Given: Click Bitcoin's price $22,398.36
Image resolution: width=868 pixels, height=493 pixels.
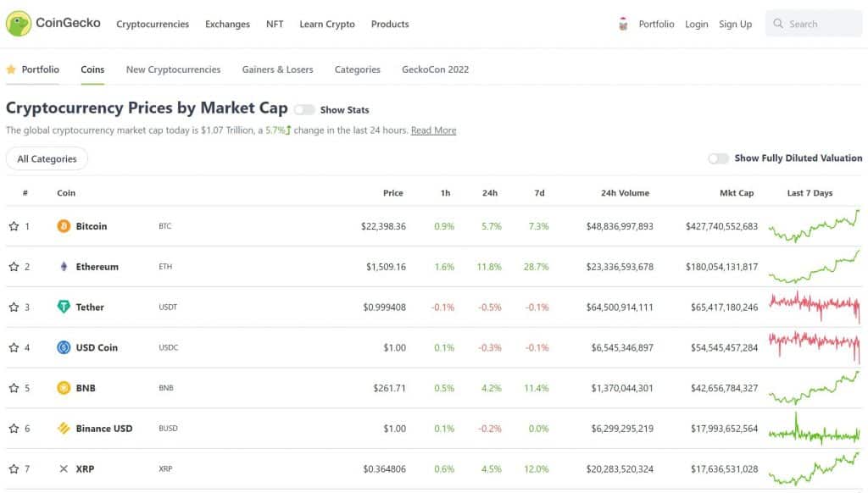Looking at the screenshot, I should 384,226.
